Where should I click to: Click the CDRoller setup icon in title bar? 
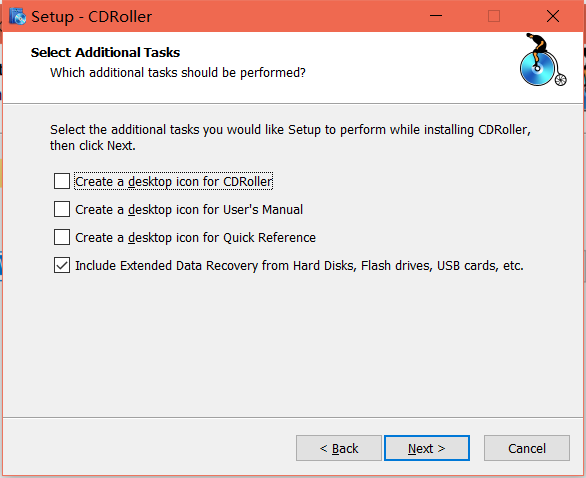point(17,16)
